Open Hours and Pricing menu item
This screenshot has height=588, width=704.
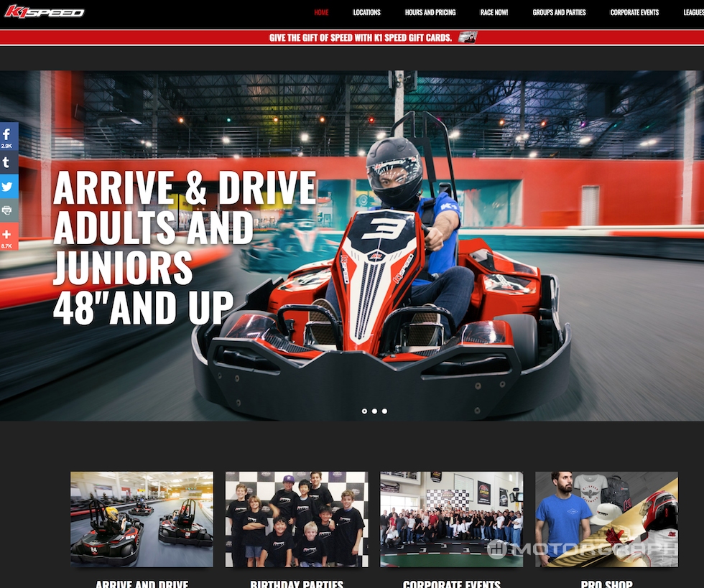pos(430,12)
